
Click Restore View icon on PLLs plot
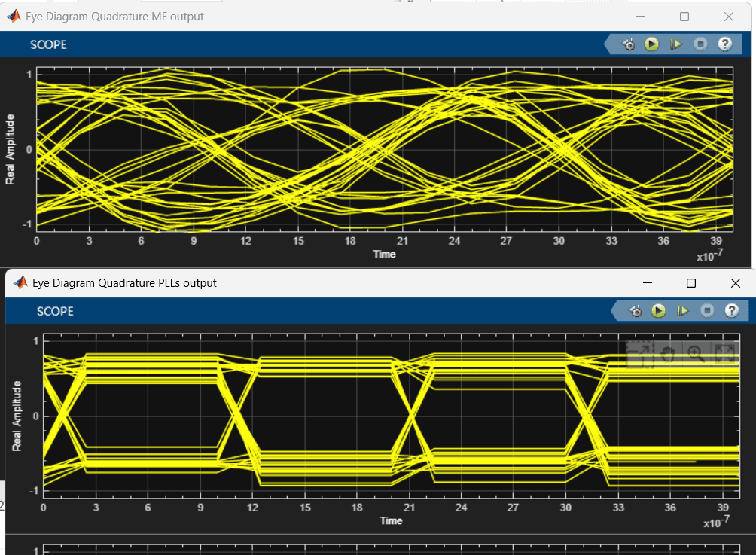tap(724, 353)
